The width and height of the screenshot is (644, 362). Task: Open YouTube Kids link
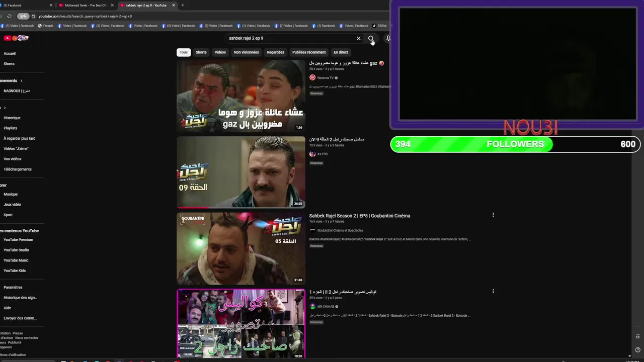click(15, 270)
